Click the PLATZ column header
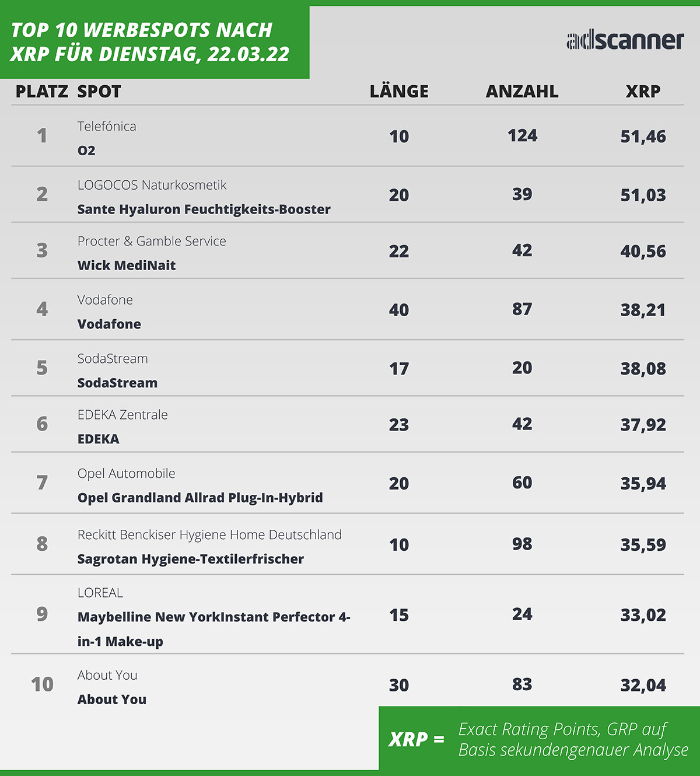Image resolution: width=700 pixels, height=776 pixels. 41,92
